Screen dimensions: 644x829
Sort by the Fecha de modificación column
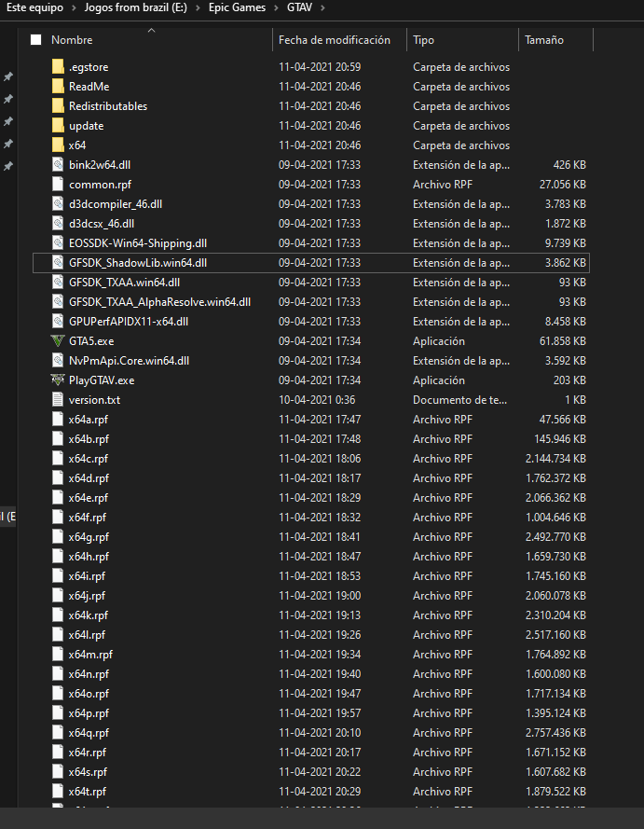[335, 40]
